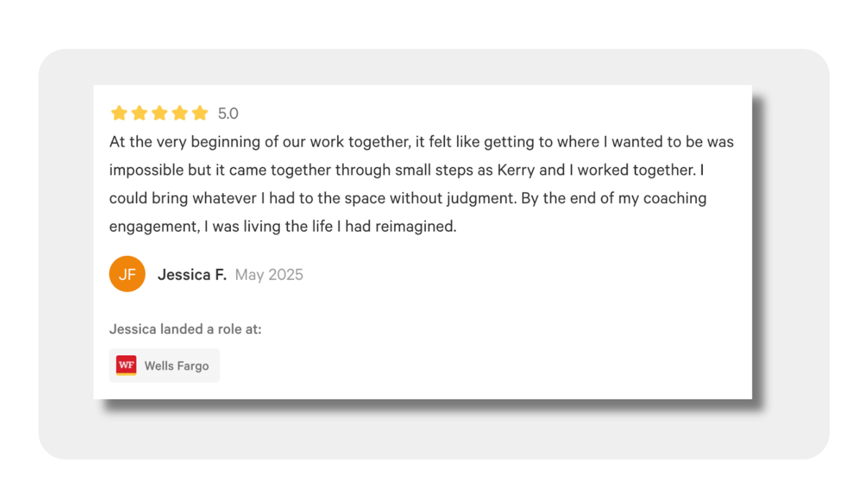Viewport: 868px width, 488px height.
Task: Click the third yellow rating star
Action: click(159, 113)
